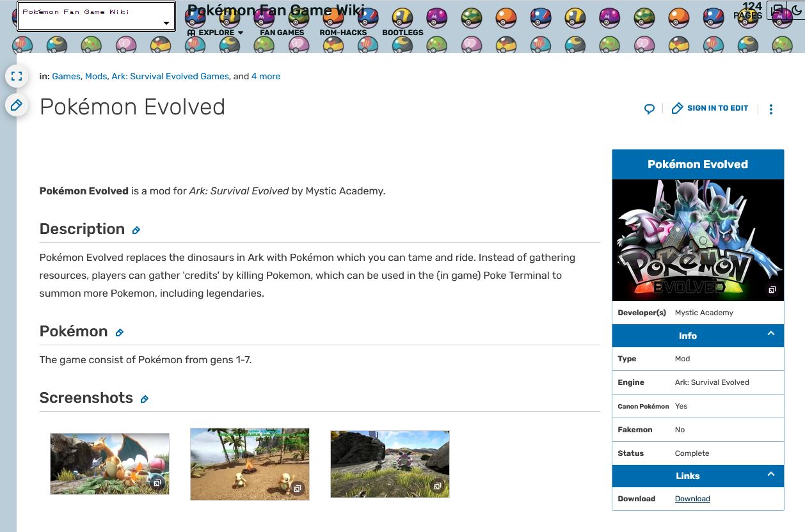Image resolution: width=805 pixels, height=532 pixels.
Task: Edit the Pokémon section via its pencil icon
Action: click(x=119, y=332)
